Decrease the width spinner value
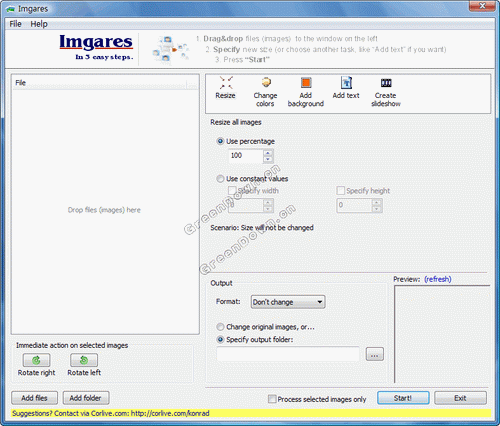Viewport: 500px width, 426px height. point(268,209)
